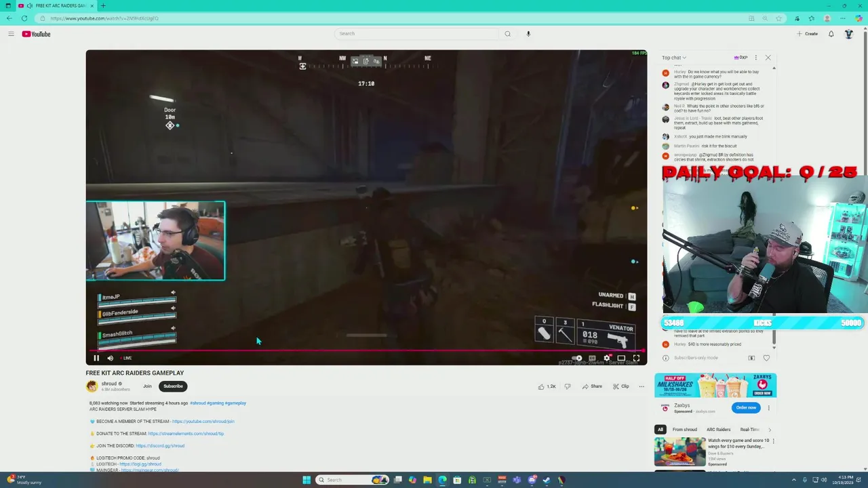Select the All recommendations chip

(x=660, y=430)
